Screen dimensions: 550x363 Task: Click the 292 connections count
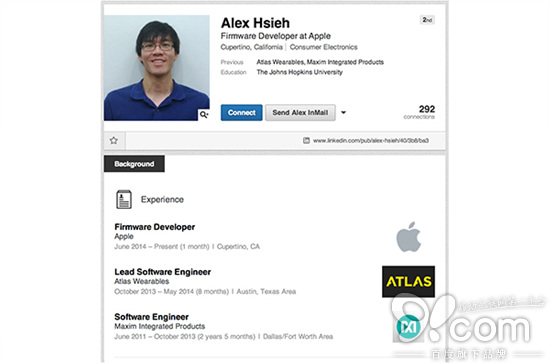tap(419, 112)
